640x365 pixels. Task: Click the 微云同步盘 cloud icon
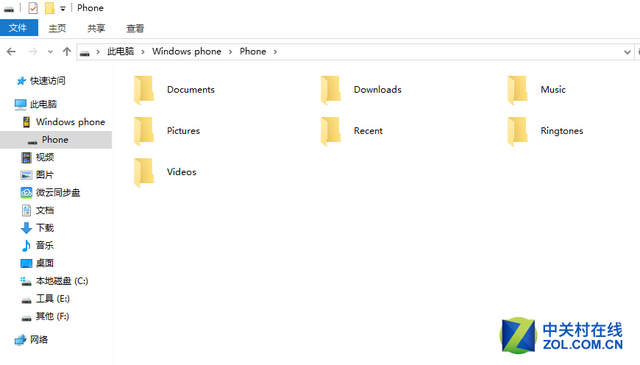tap(26, 192)
